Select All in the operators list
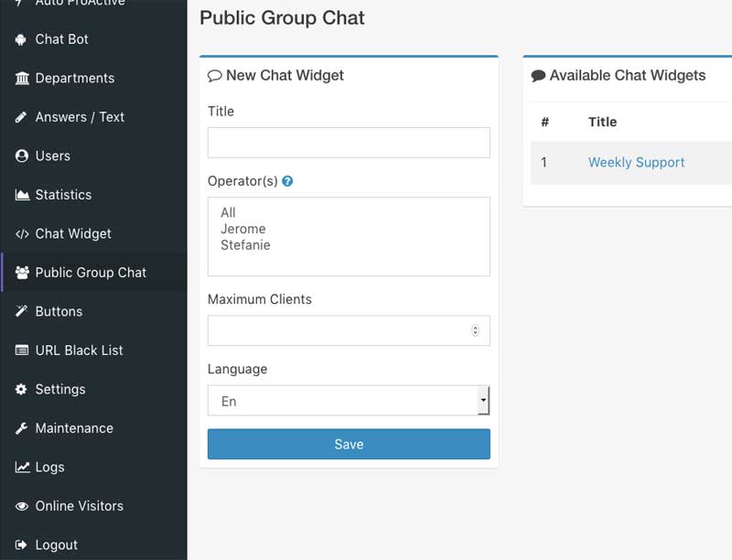Image resolution: width=732 pixels, height=560 pixels. coord(228,212)
